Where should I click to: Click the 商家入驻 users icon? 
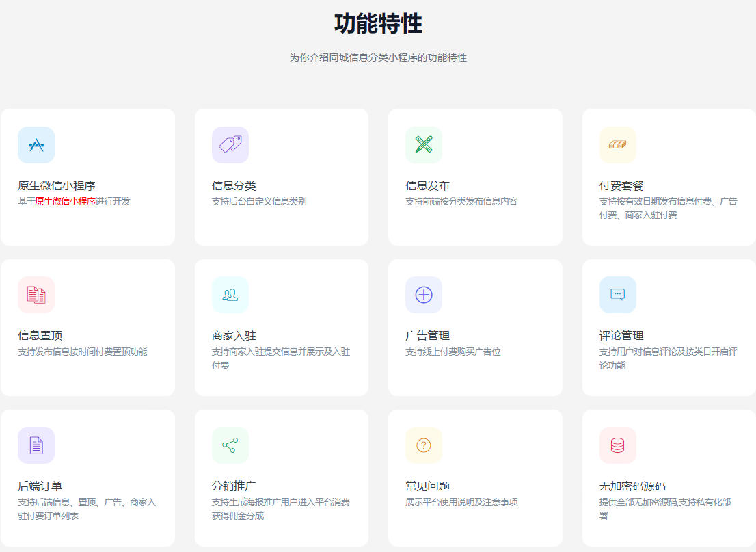pos(230,295)
